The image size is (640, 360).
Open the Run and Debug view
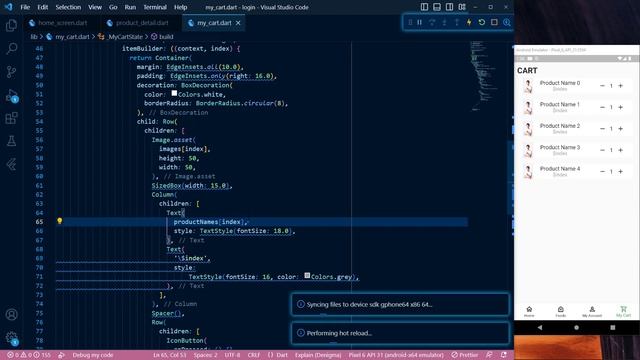pos(11,96)
